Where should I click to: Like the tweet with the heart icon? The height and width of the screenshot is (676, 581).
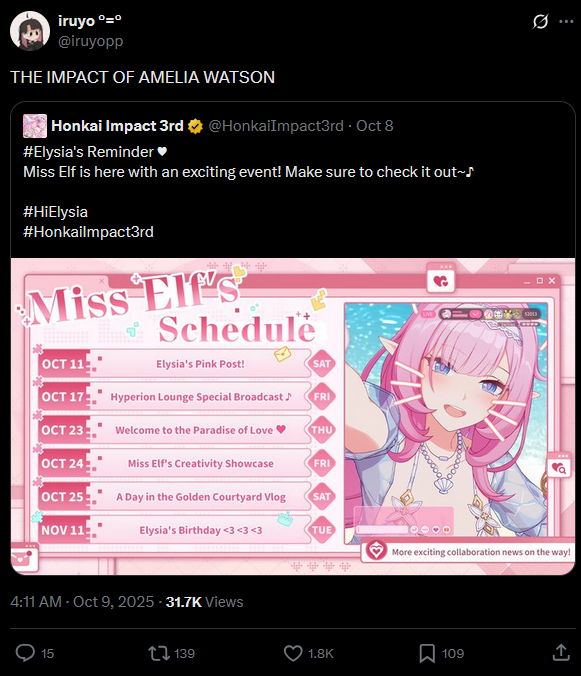(x=293, y=653)
